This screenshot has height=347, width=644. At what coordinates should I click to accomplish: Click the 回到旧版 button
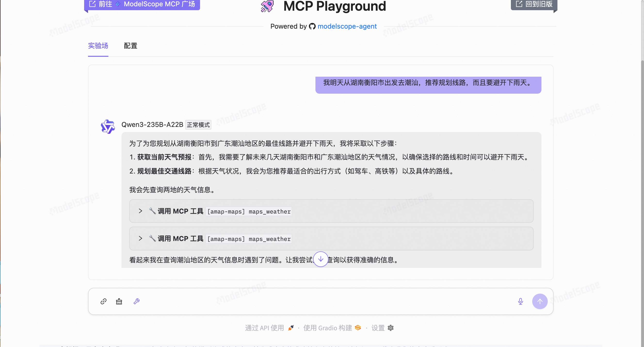[x=534, y=5]
